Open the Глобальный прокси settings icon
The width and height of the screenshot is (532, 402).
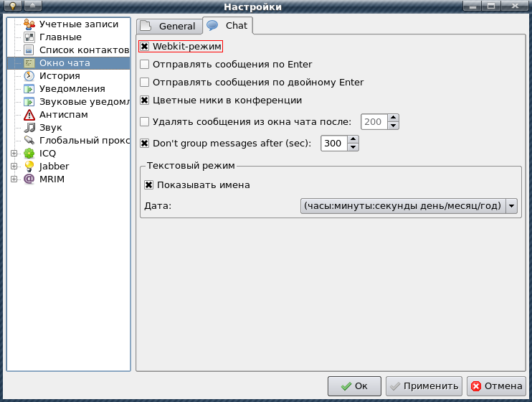tap(29, 141)
